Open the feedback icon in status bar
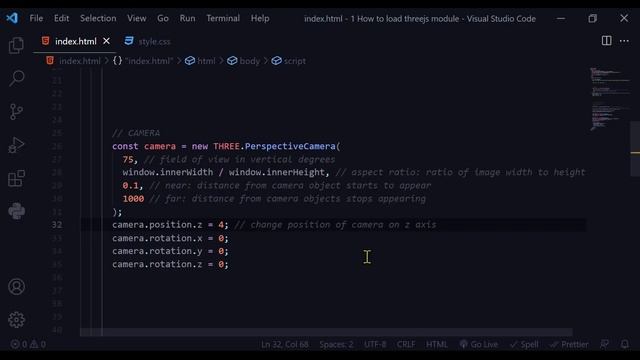The image size is (640, 360). (604, 344)
